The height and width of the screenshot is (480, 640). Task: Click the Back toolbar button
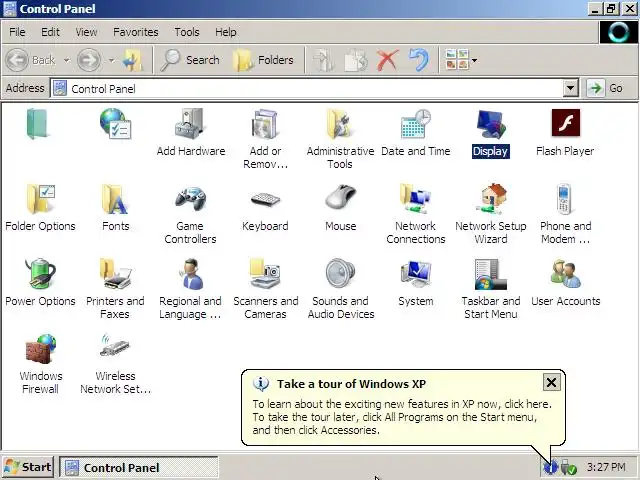31,60
